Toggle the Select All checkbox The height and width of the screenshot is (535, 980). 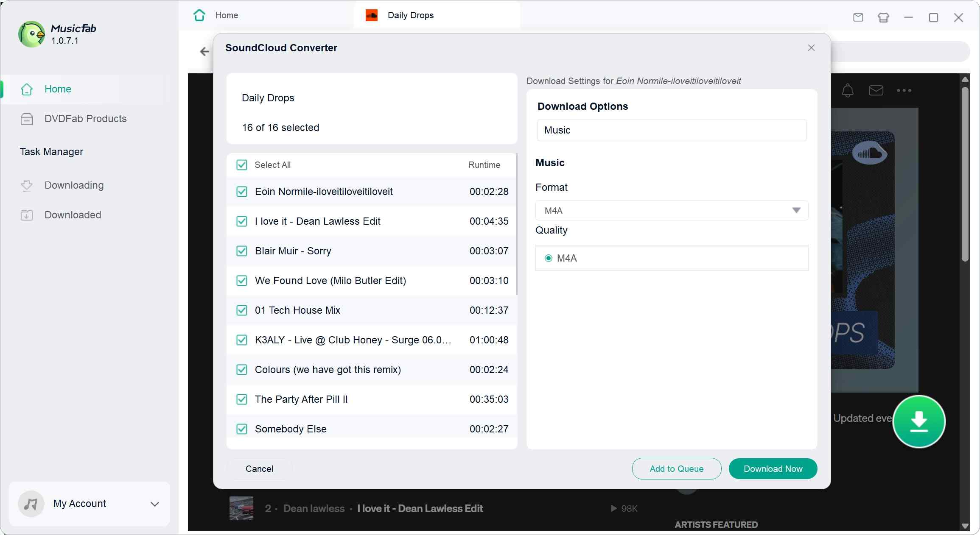tap(242, 165)
